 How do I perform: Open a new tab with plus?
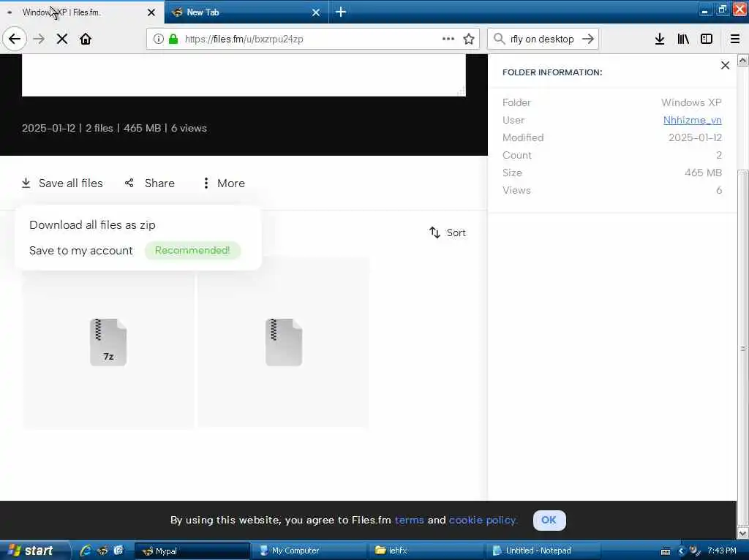(341, 12)
